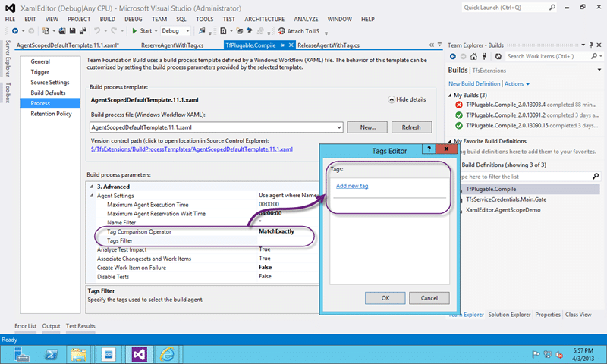Open the Start button dropdown arrow

(156, 31)
